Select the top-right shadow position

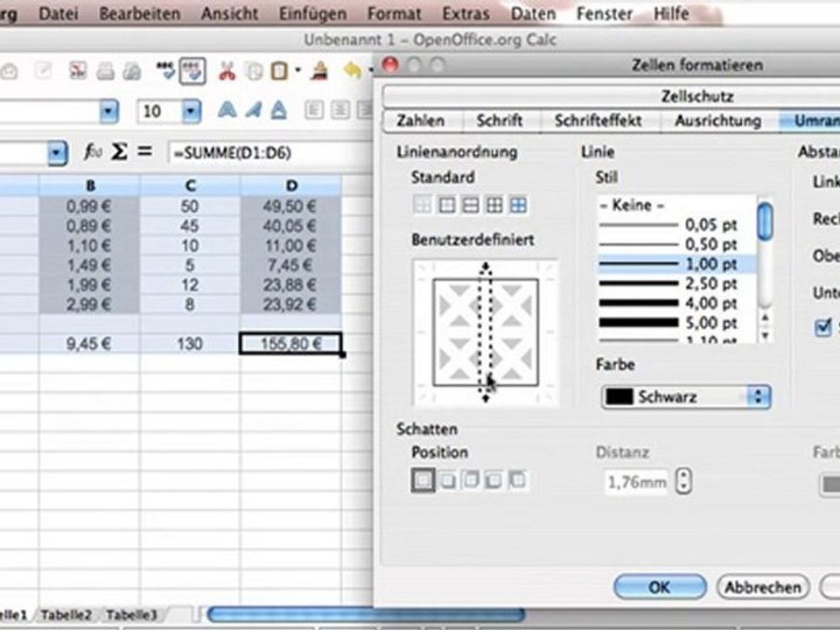(x=471, y=480)
